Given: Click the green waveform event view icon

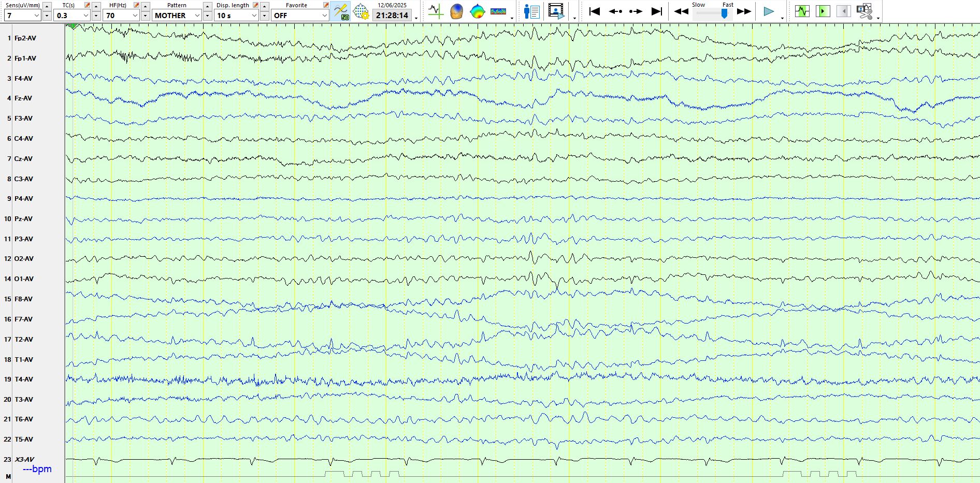Looking at the screenshot, I should pyautogui.click(x=802, y=11).
